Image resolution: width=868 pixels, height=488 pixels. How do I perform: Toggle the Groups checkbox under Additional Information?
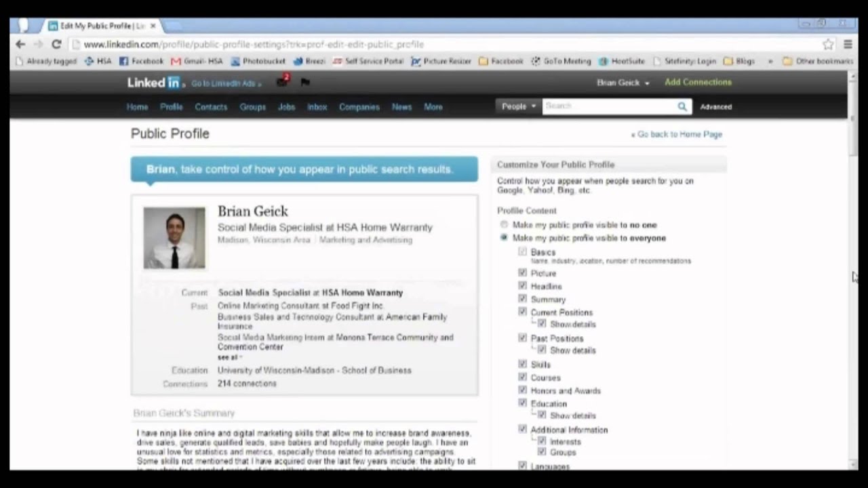(x=541, y=451)
